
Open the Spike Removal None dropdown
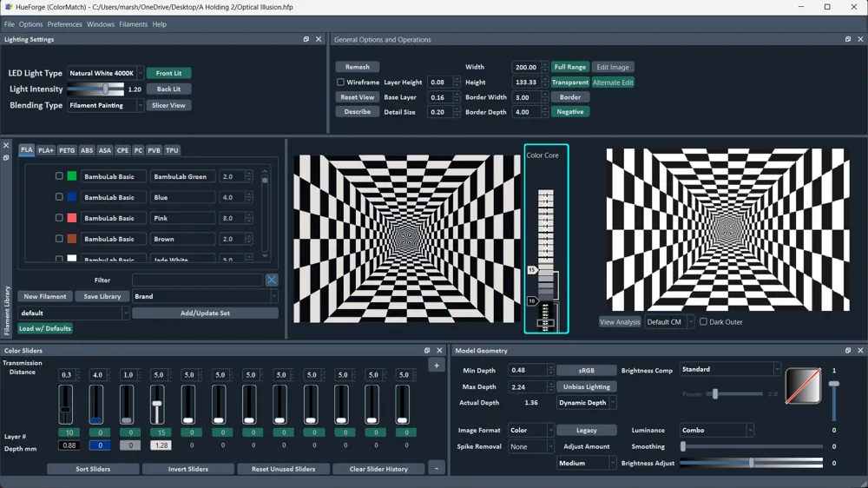pyautogui.click(x=530, y=446)
